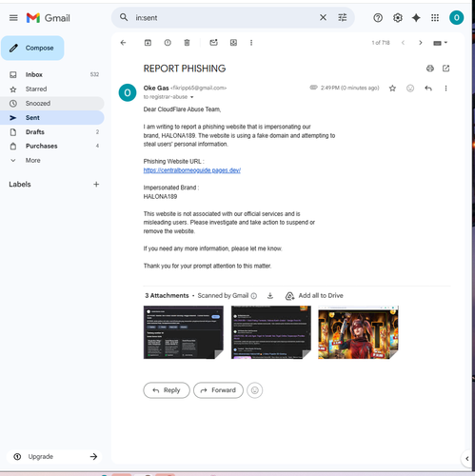Click the phishing website URL link
This screenshot has height=476, width=475.
click(x=192, y=170)
